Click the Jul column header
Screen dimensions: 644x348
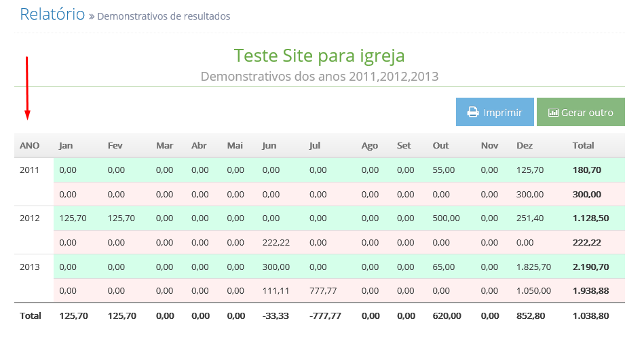pos(315,146)
